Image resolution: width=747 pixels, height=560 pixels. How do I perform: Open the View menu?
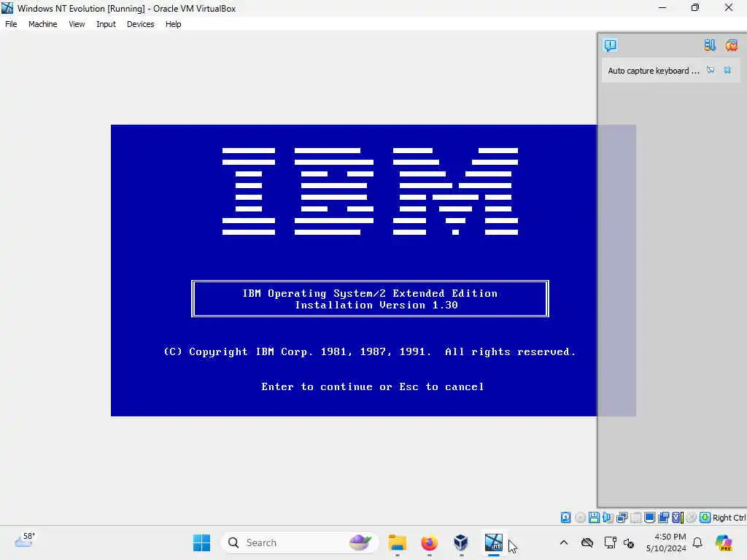coord(76,24)
